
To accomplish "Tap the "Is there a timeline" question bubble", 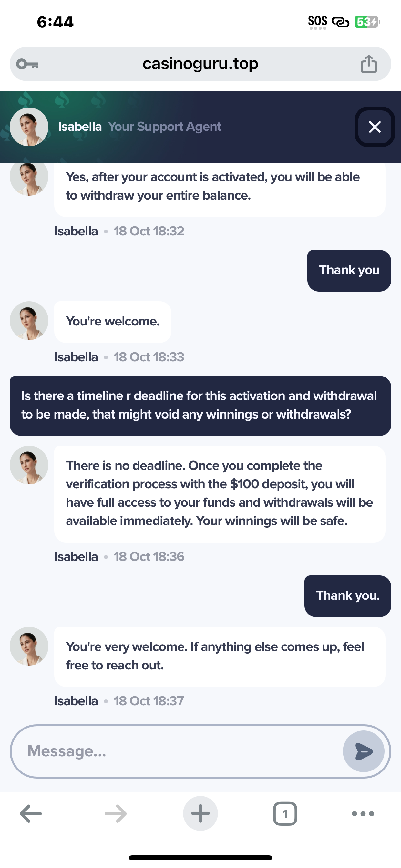I will pos(200,405).
